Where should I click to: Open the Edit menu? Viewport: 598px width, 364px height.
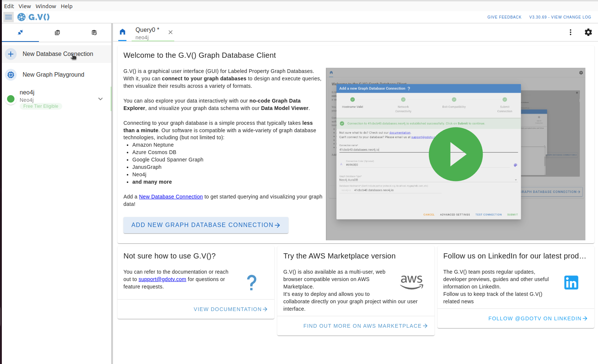click(9, 6)
